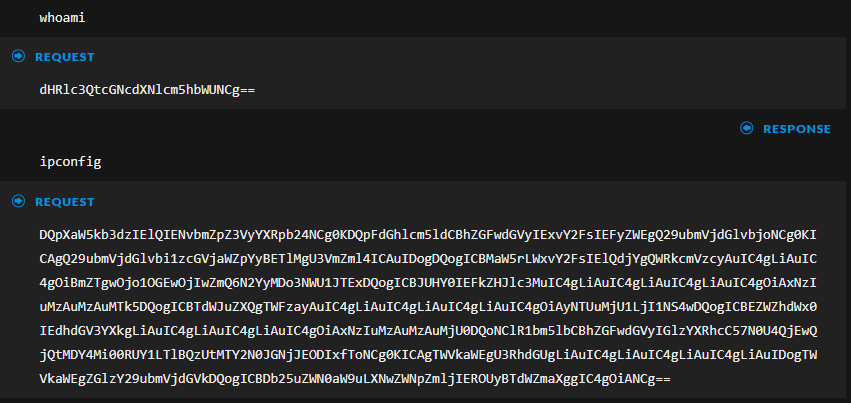Select the first REQUEST label above the short string

[64, 57]
